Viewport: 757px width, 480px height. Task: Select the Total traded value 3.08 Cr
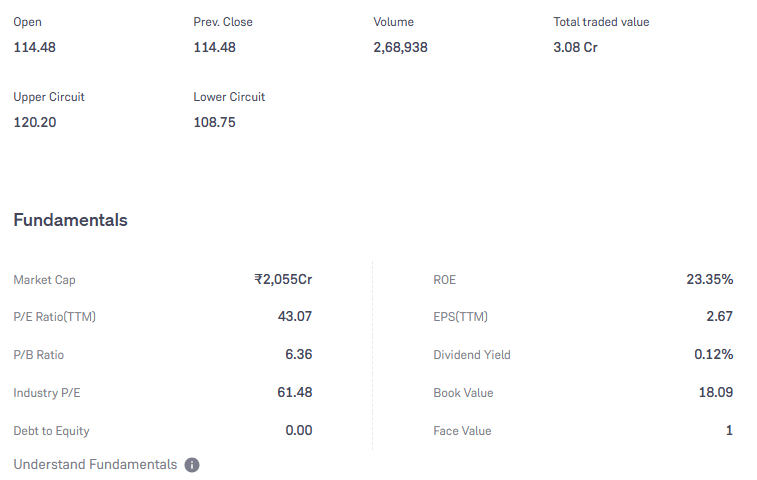coord(575,47)
